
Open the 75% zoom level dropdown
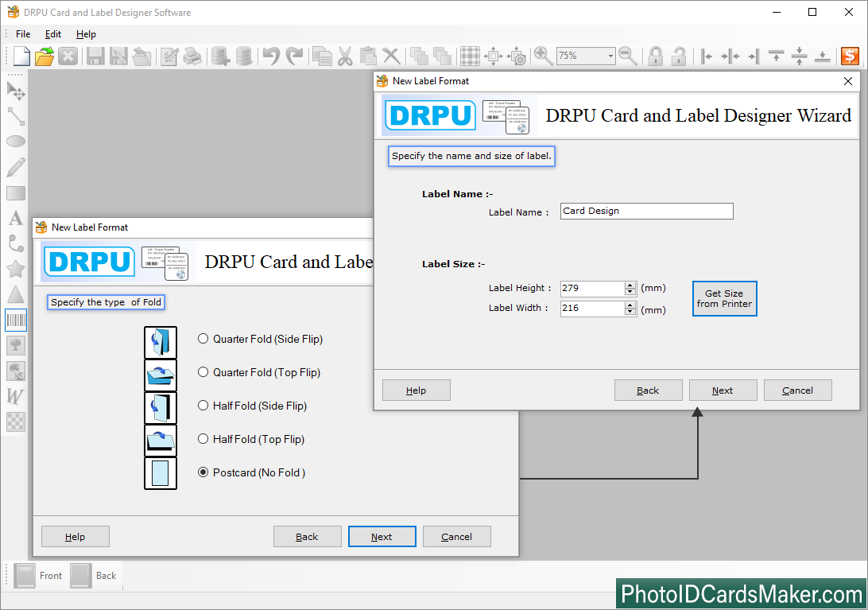coord(610,56)
